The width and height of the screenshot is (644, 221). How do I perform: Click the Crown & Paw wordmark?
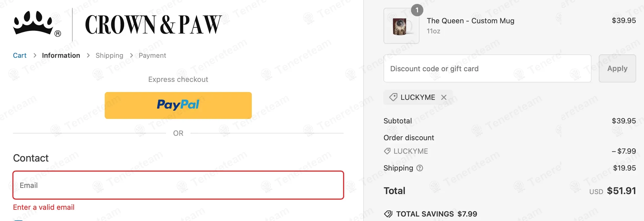click(153, 25)
